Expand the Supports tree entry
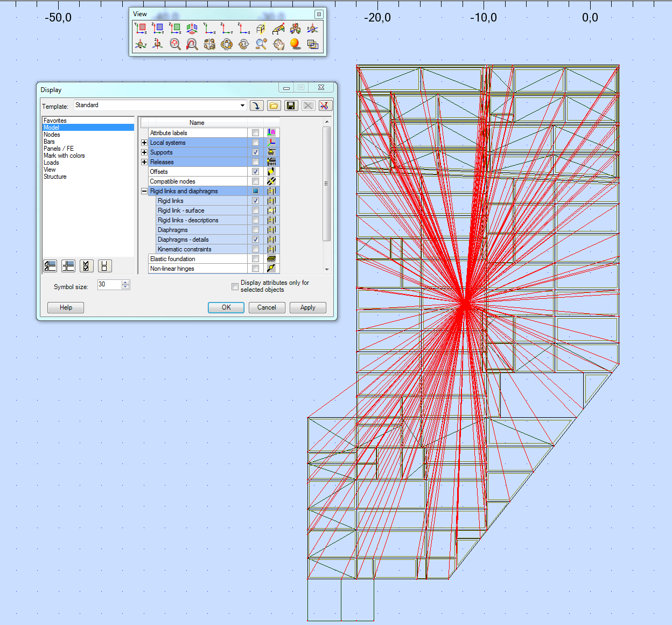672x625 pixels. [144, 152]
